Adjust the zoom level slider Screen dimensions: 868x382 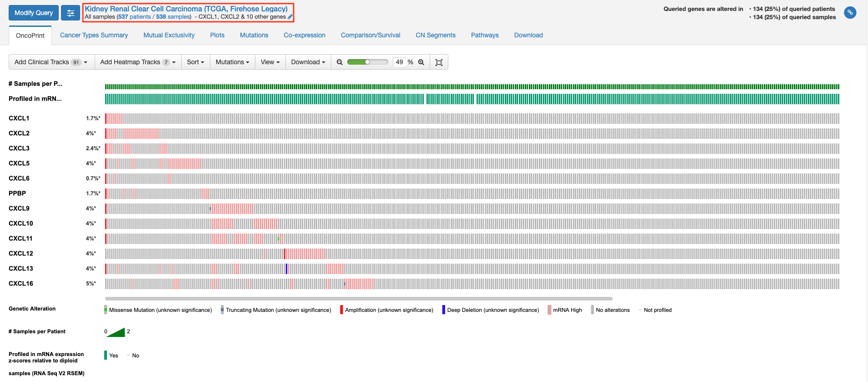(x=367, y=62)
